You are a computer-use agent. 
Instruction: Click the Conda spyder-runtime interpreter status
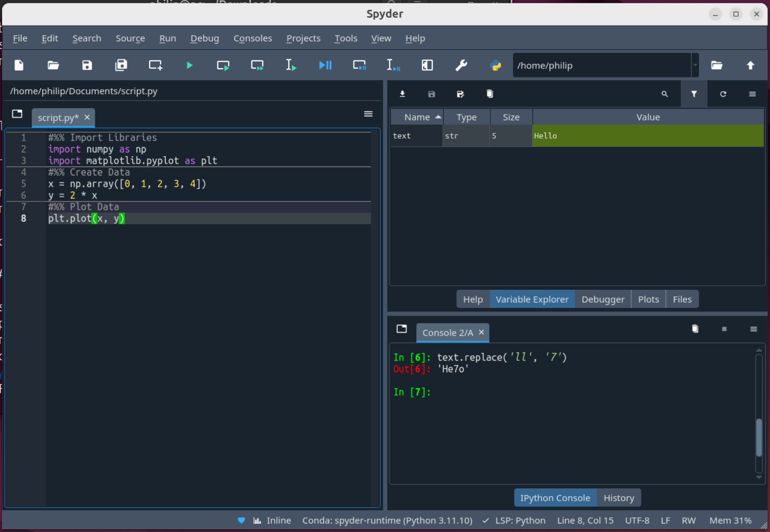(387, 520)
